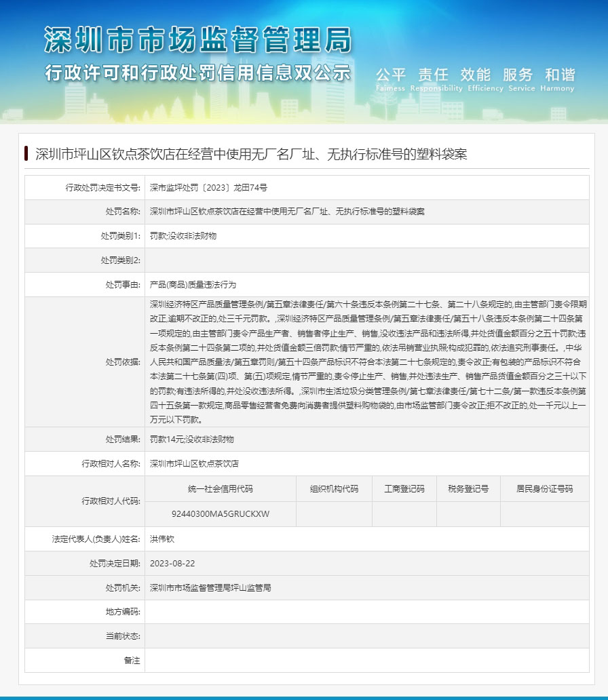Click the "行政相对人代码:" label
Image resolution: width=608 pixels, height=700 pixels.
111,501
